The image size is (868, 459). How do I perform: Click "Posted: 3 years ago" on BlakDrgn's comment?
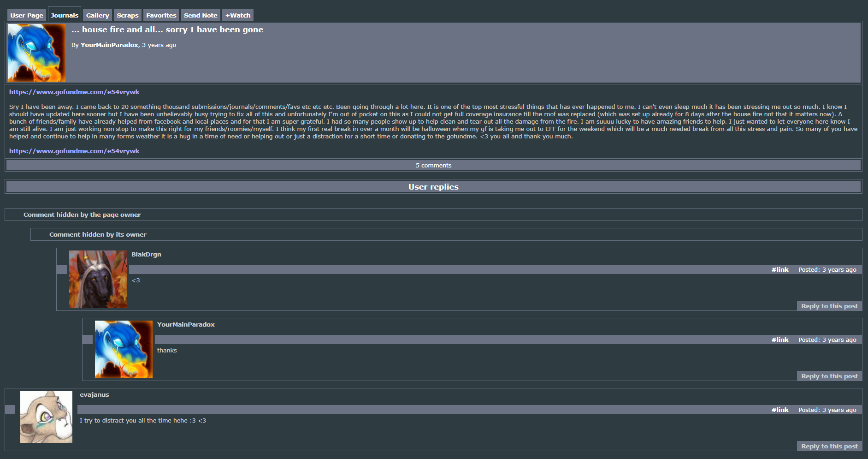pos(827,269)
